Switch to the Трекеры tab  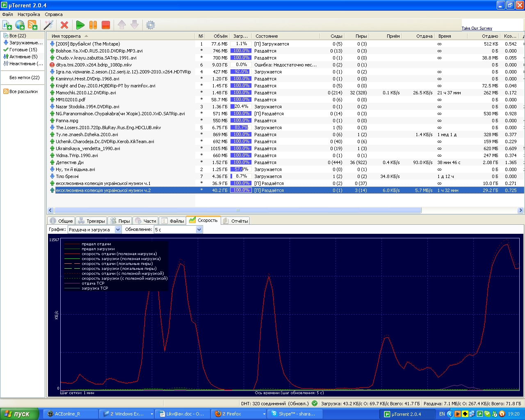point(91,221)
